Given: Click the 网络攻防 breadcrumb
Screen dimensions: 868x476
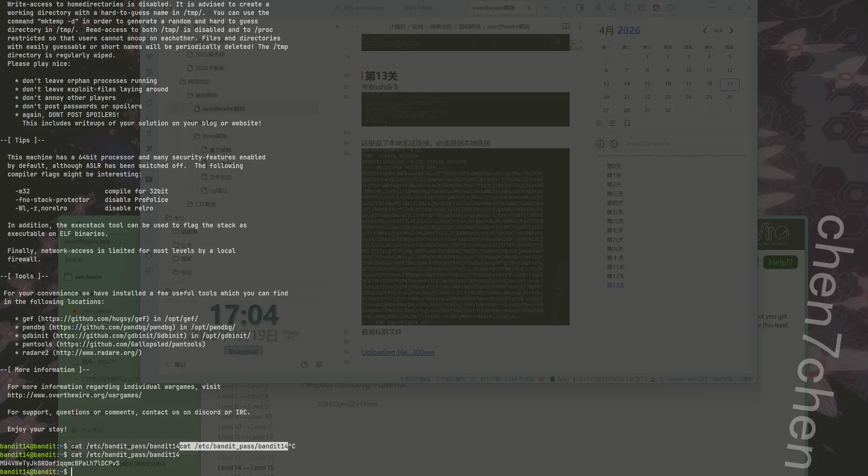Looking at the screenshot, I should (x=441, y=27).
